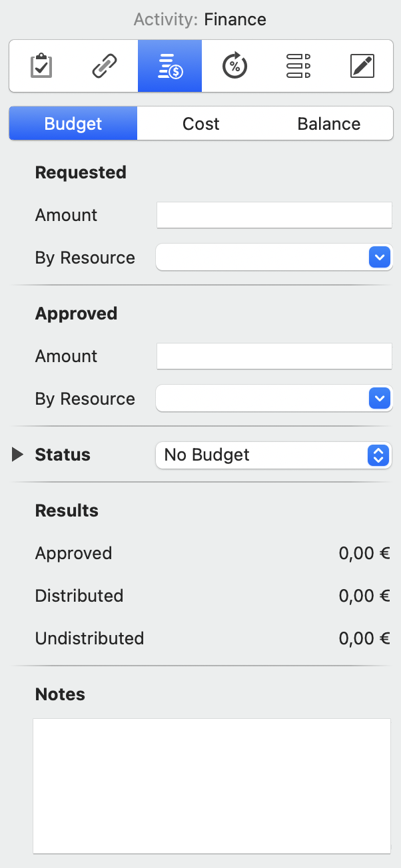Open the chain link inspector tab
Image resolution: width=401 pixels, height=868 pixels.
pyautogui.click(x=105, y=66)
